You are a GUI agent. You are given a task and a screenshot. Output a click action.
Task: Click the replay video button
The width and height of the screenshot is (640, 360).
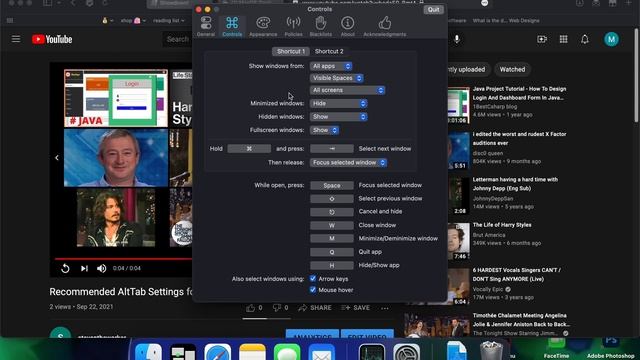point(65,268)
